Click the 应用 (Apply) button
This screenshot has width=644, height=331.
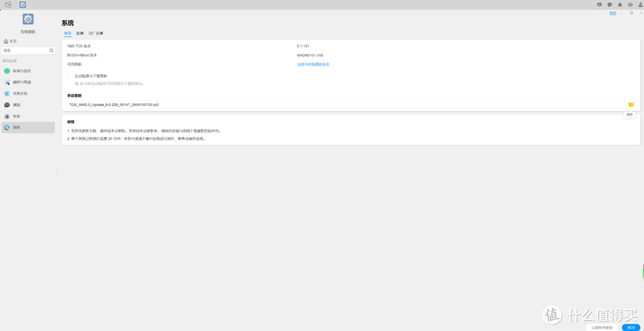[x=631, y=327]
